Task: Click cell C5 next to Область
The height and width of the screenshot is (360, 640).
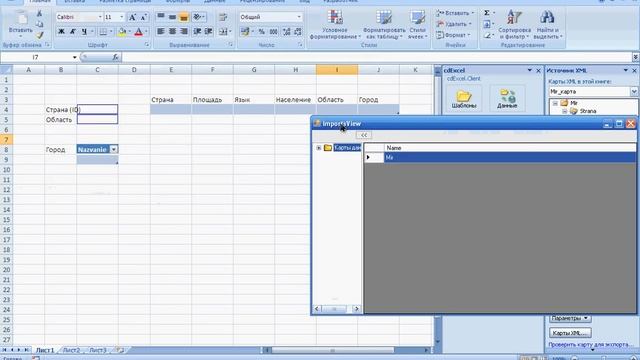Action: [x=98, y=119]
